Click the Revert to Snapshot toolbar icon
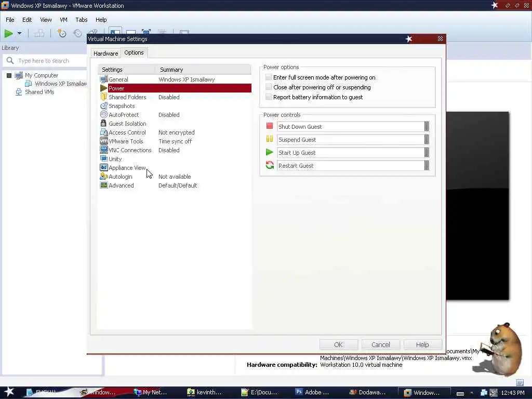This screenshot has height=399, width=532. pos(78,33)
